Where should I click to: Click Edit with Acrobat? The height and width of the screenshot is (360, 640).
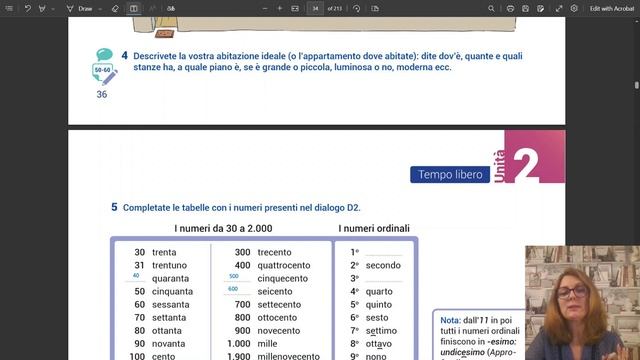coord(611,8)
